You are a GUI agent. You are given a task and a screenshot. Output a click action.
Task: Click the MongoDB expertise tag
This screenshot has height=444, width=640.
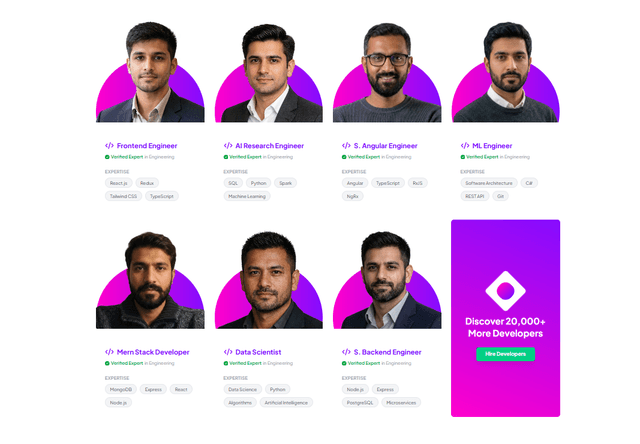click(121, 389)
